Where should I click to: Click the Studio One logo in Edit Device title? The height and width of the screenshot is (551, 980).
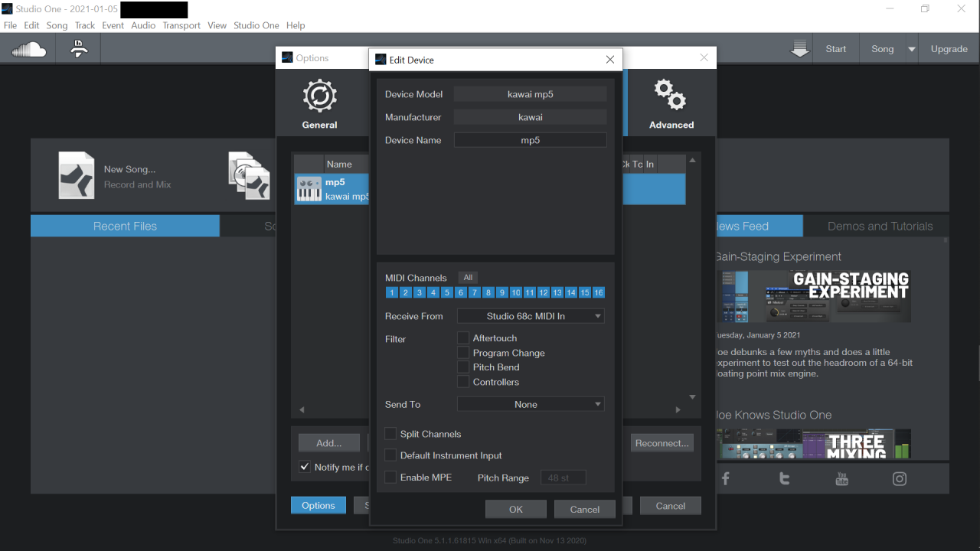(x=381, y=60)
